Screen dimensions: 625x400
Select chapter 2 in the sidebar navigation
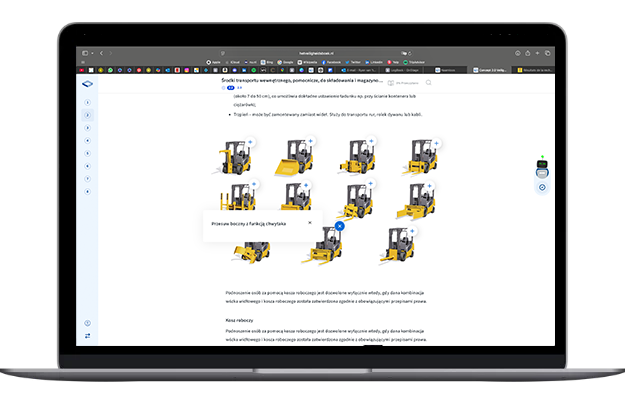click(x=88, y=115)
